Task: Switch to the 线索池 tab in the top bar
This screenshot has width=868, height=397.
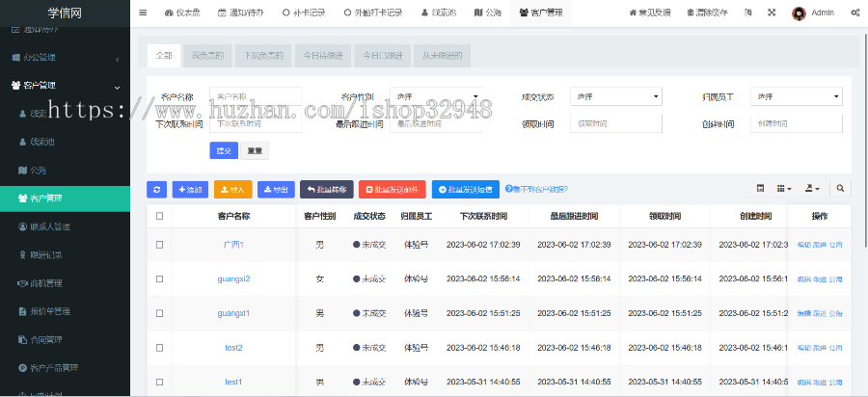Action: pyautogui.click(x=439, y=13)
